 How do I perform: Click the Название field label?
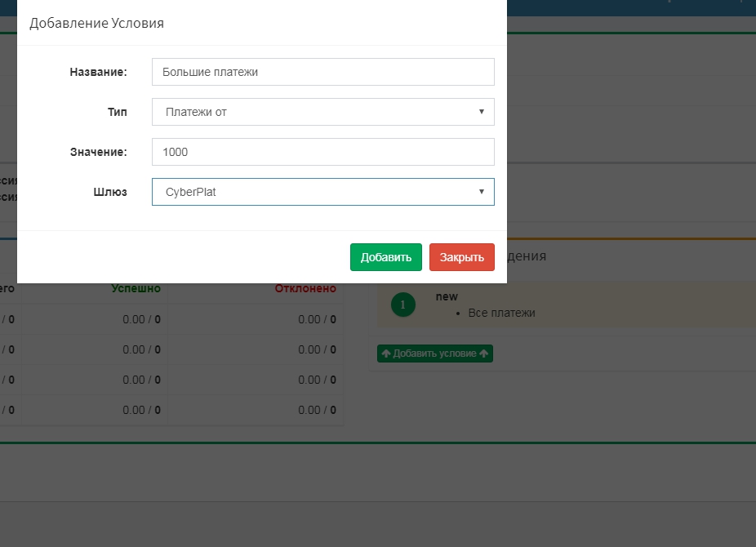pyautogui.click(x=98, y=72)
